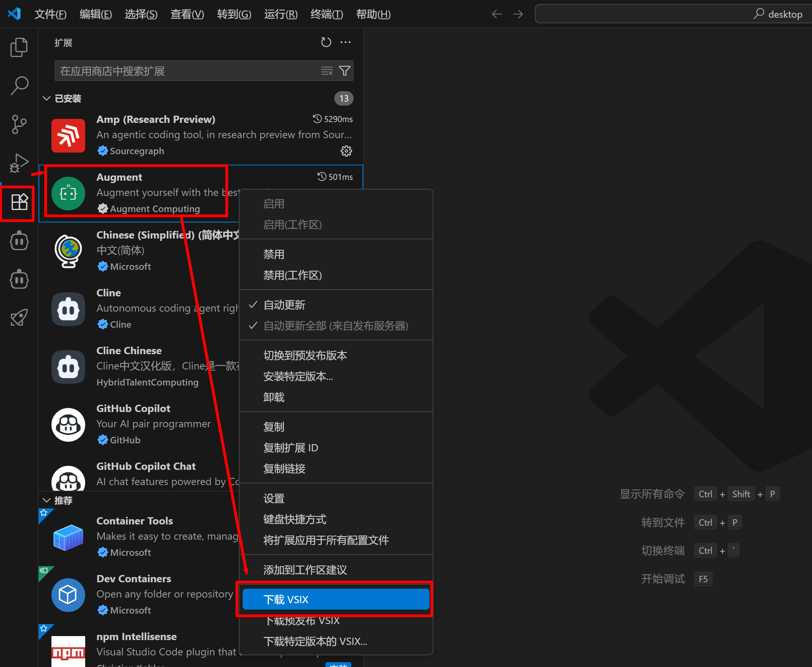The height and width of the screenshot is (667, 812).
Task: Click the refresh extensions icon
Action: 326,42
